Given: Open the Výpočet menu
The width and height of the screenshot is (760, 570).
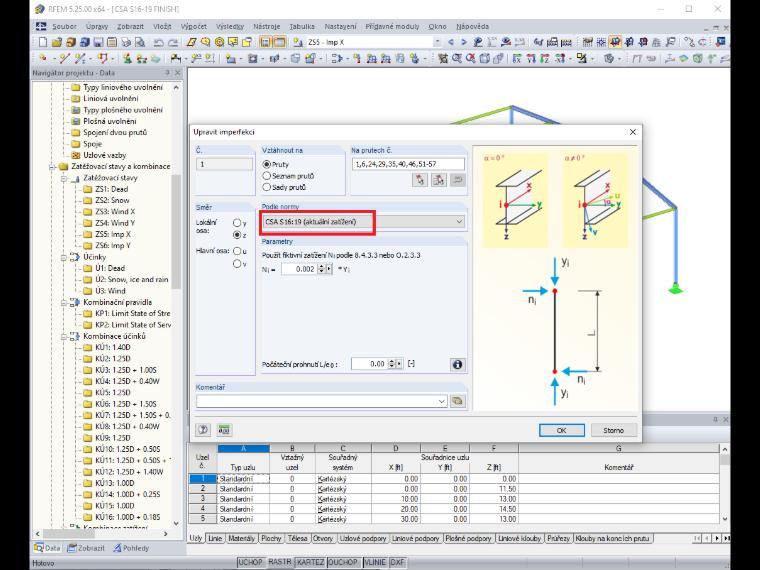Looking at the screenshot, I should click(193, 27).
